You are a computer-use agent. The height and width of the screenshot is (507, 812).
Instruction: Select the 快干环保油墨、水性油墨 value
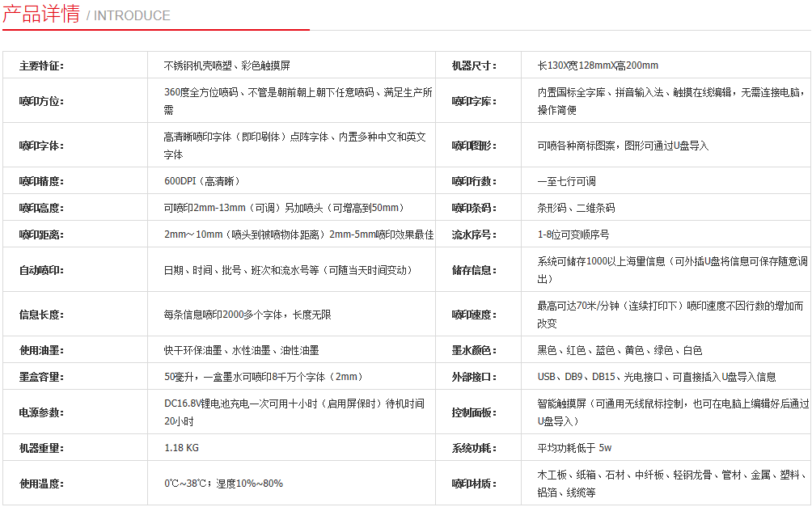pos(241,350)
